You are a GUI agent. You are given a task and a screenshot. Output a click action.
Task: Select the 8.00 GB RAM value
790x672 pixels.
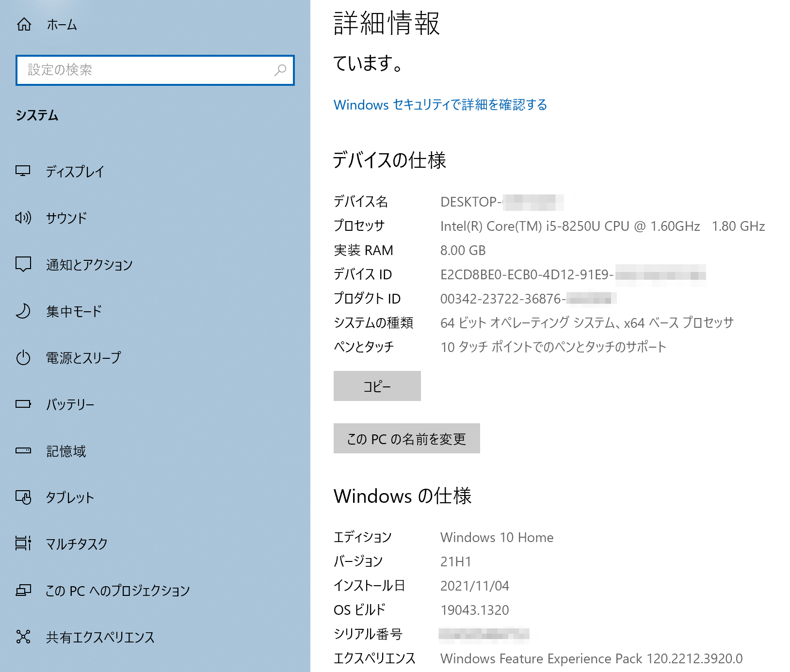coord(463,250)
